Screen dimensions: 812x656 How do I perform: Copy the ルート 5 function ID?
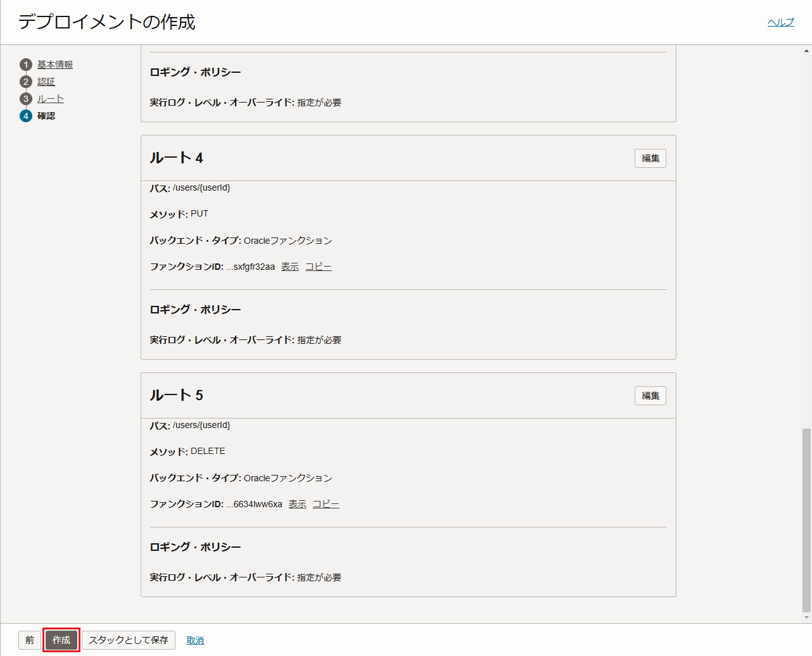click(326, 504)
